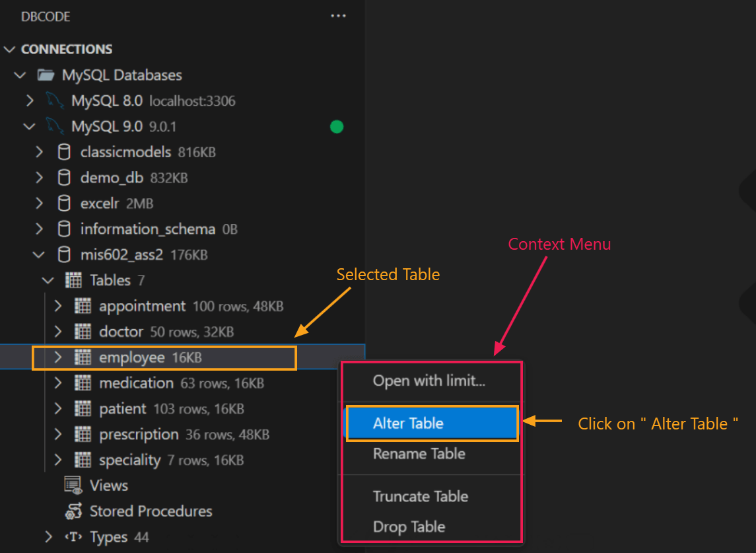Open the Stored Procedures icon
Image resolution: width=756 pixels, height=553 pixels.
[x=73, y=511]
